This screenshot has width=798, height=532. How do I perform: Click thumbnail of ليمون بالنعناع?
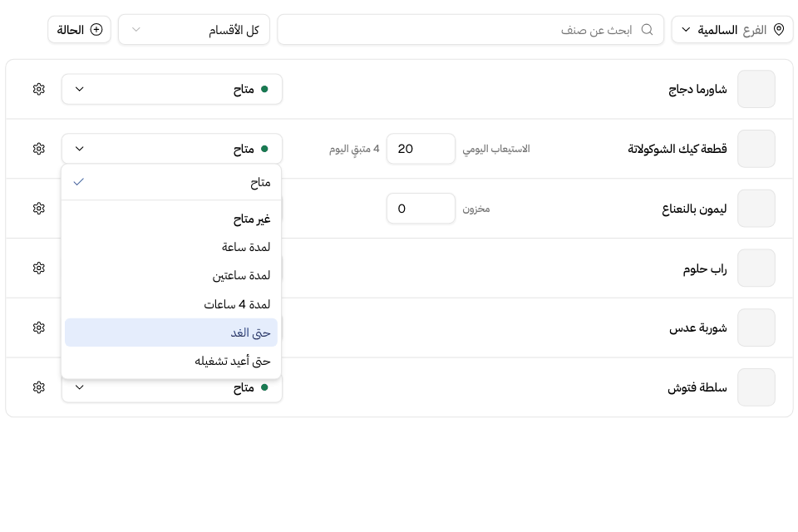tap(756, 208)
